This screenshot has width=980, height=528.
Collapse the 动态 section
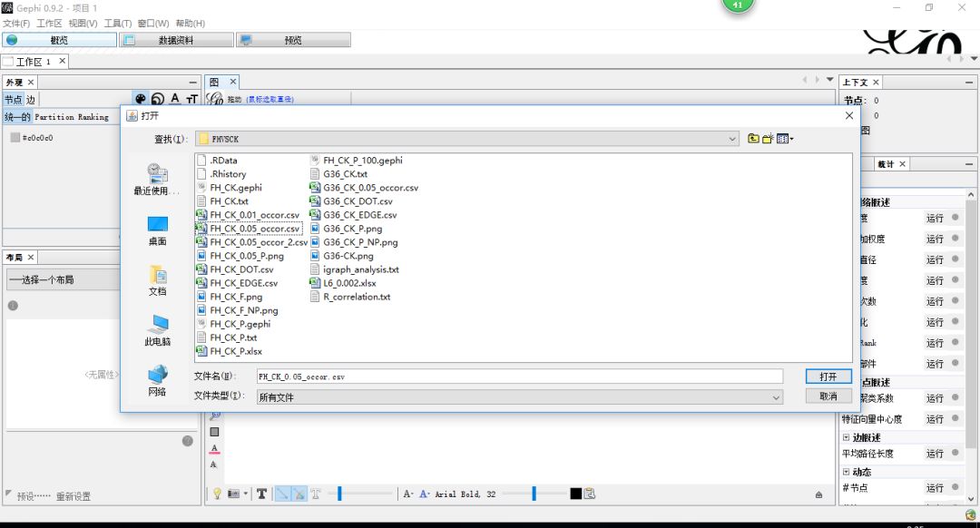point(847,472)
